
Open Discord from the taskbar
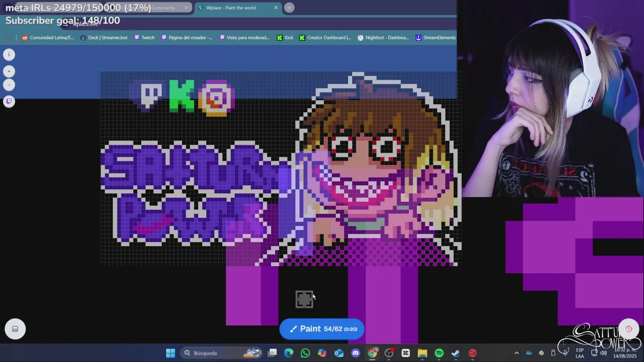[356, 353]
